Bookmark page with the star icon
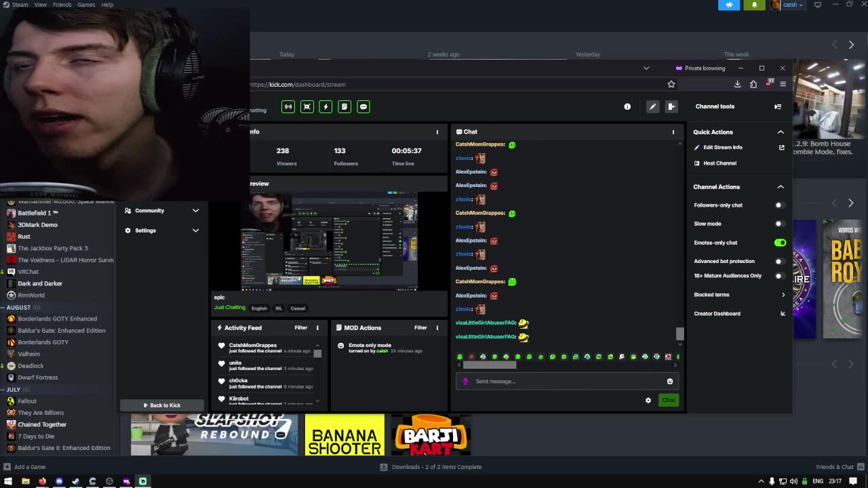868x488 pixels. 671,84
